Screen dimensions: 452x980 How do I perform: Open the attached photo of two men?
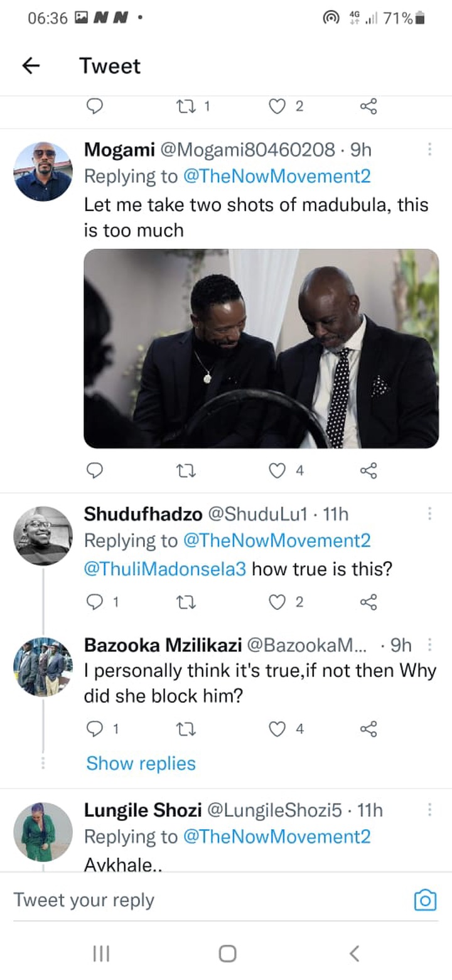pyautogui.click(x=261, y=349)
